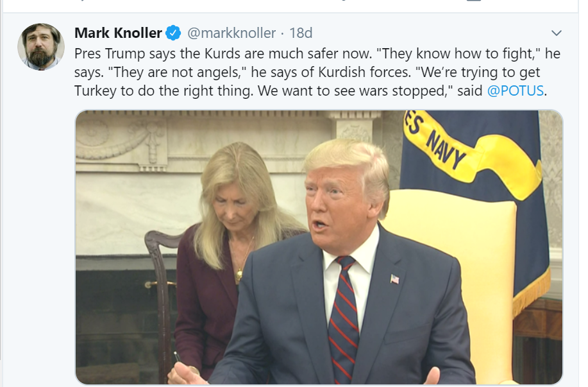
Task: Follow the @POTUS mention link
Action: 516,91
